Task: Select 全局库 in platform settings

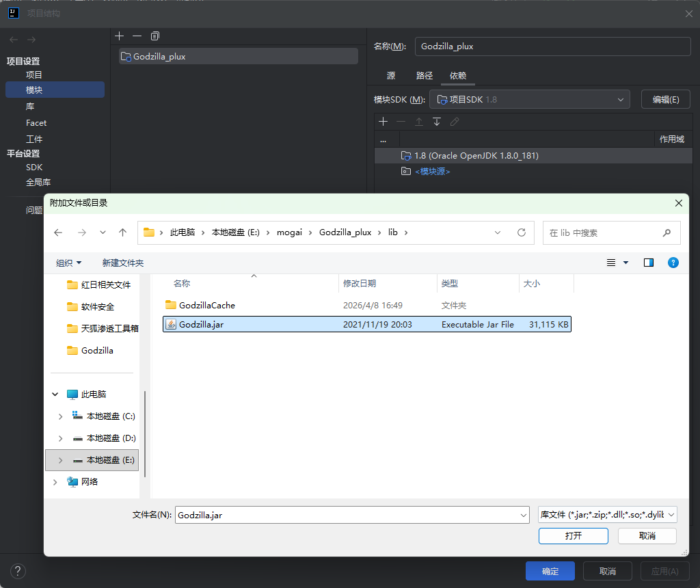Action: point(38,182)
